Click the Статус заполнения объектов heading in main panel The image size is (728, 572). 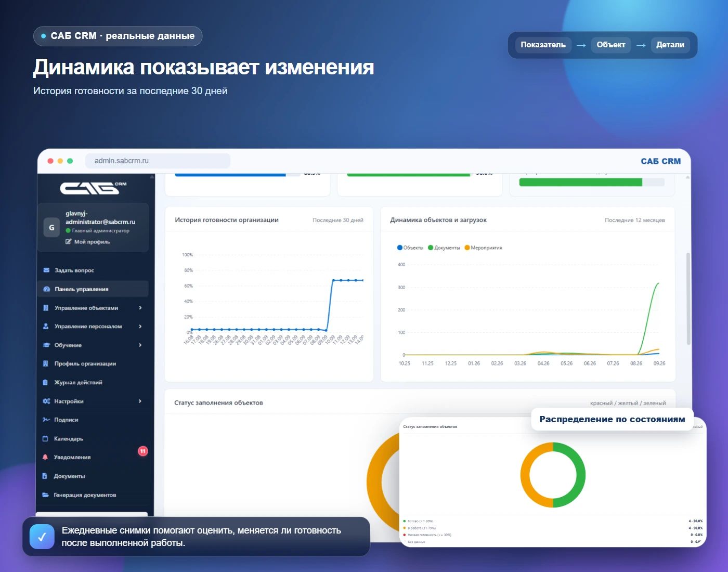(218, 402)
